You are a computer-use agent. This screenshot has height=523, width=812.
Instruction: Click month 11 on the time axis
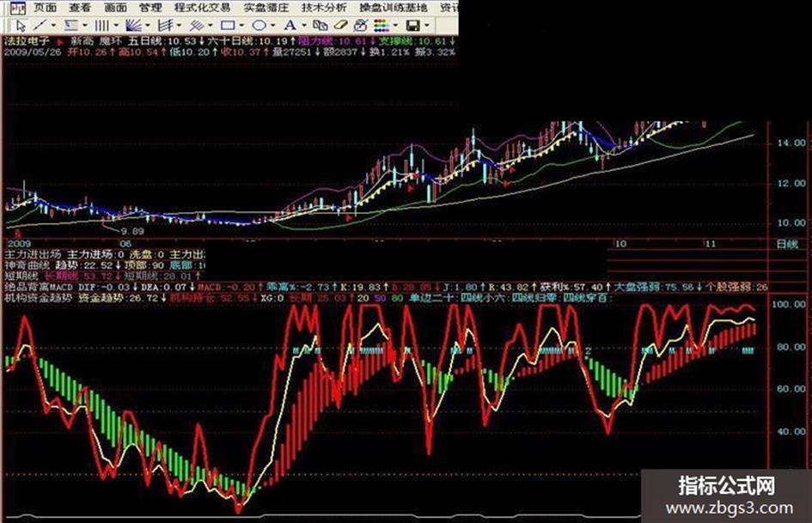(710, 244)
